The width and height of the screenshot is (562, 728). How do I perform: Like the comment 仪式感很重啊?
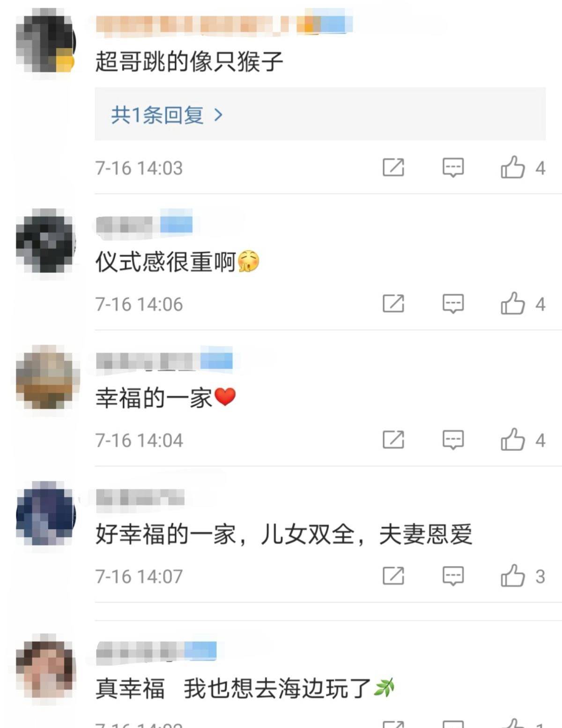click(513, 304)
